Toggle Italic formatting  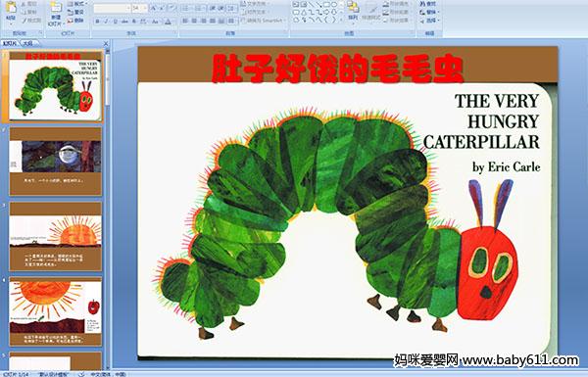(106, 22)
